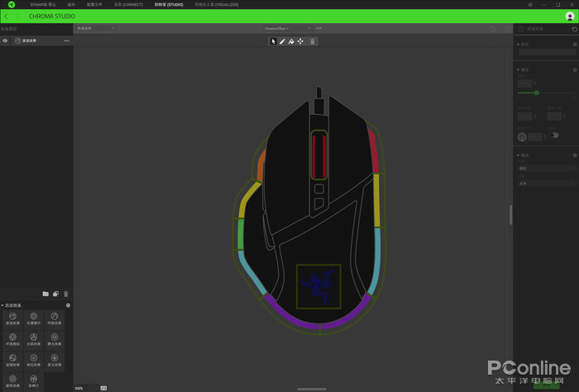Viewport: 579px width, 392px height.
Task: Select the green LED strip on left side
Action: pyautogui.click(x=241, y=234)
